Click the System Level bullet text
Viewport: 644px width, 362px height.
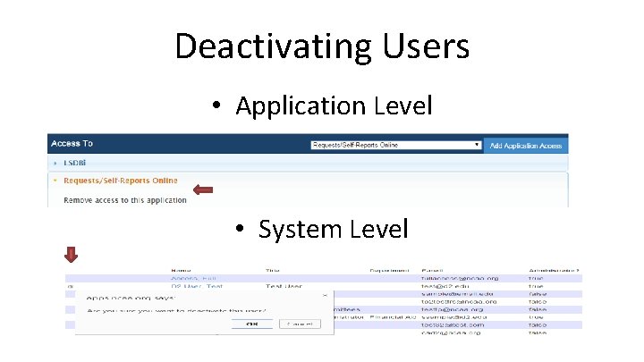click(x=333, y=229)
